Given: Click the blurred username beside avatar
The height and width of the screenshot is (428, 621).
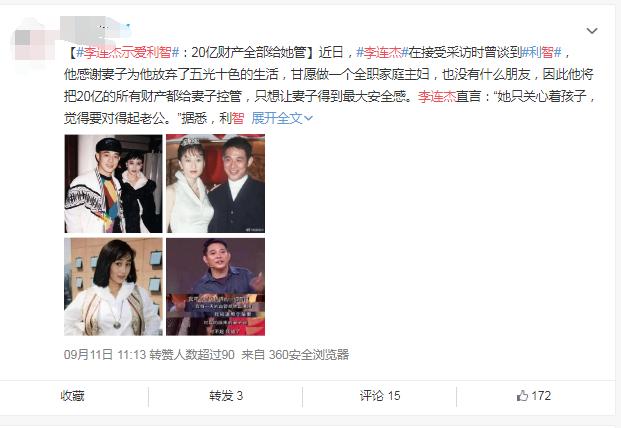Looking at the screenshot, I should pos(97,28).
